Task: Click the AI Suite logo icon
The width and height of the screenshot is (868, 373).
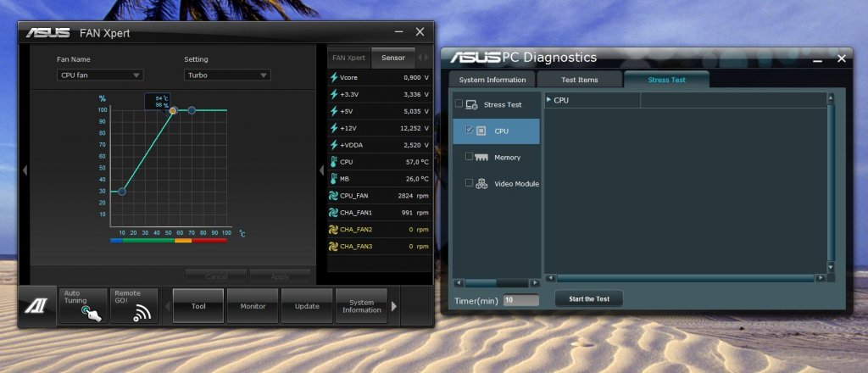Action: [x=36, y=306]
